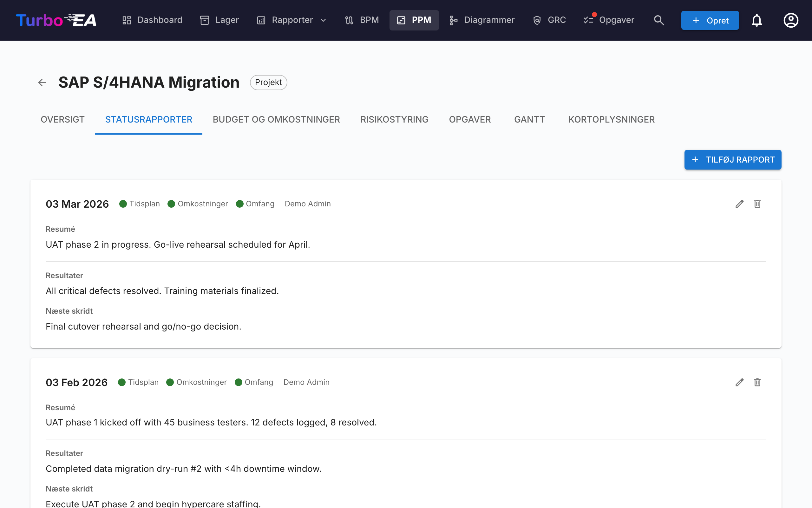Open the Kortoplysninger tab

click(x=611, y=120)
